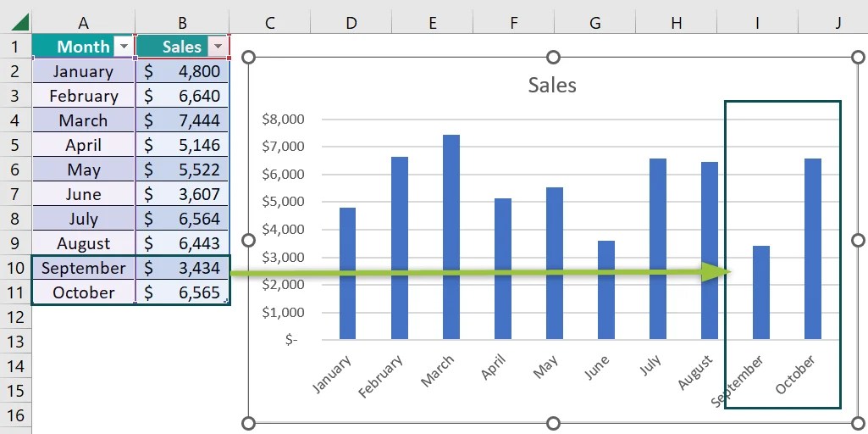Select the Sales header cell
The width and height of the screenshot is (868, 434).
[x=182, y=47]
